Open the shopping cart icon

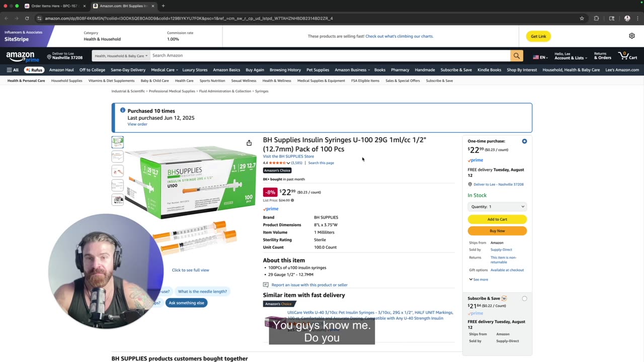(x=627, y=55)
